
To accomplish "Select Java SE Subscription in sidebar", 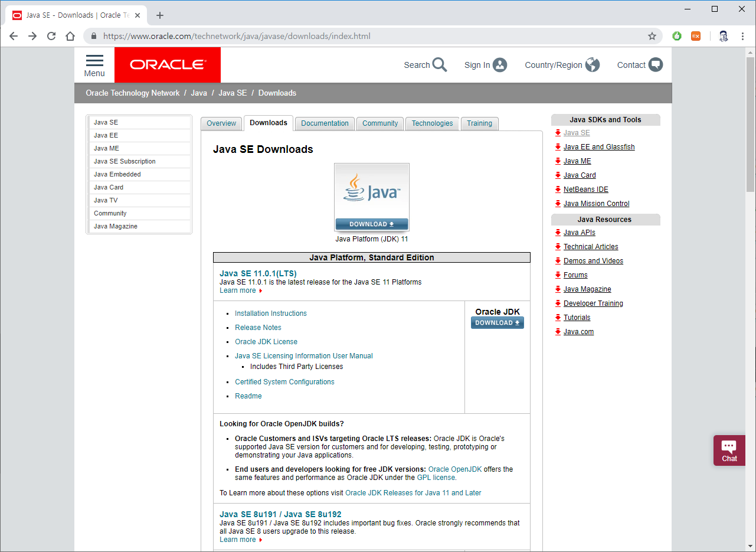I will pos(140,161).
